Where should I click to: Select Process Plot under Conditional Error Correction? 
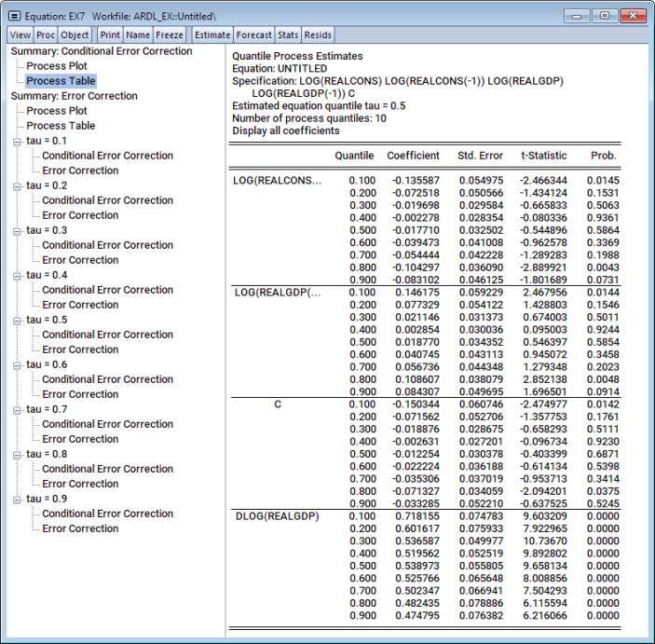[57, 66]
